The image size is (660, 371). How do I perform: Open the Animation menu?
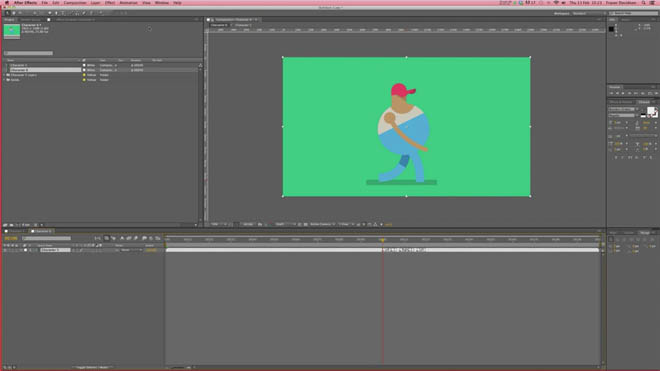tap(128, 3)
